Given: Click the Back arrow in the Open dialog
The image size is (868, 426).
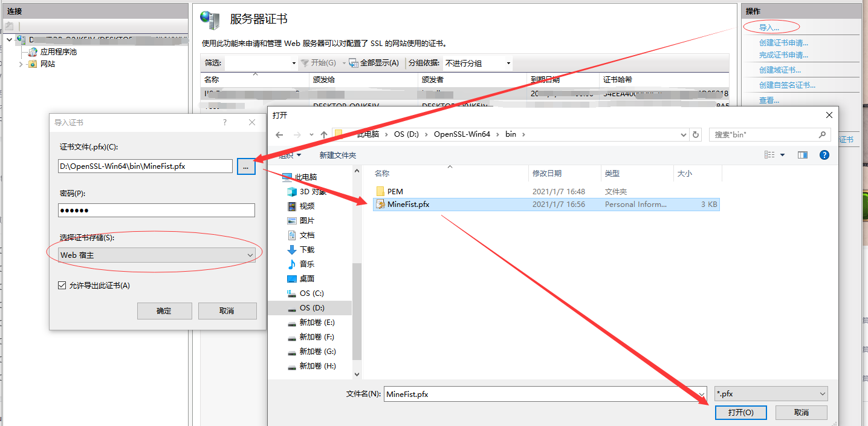Looking at the screenshot, I should click(279, 134).
